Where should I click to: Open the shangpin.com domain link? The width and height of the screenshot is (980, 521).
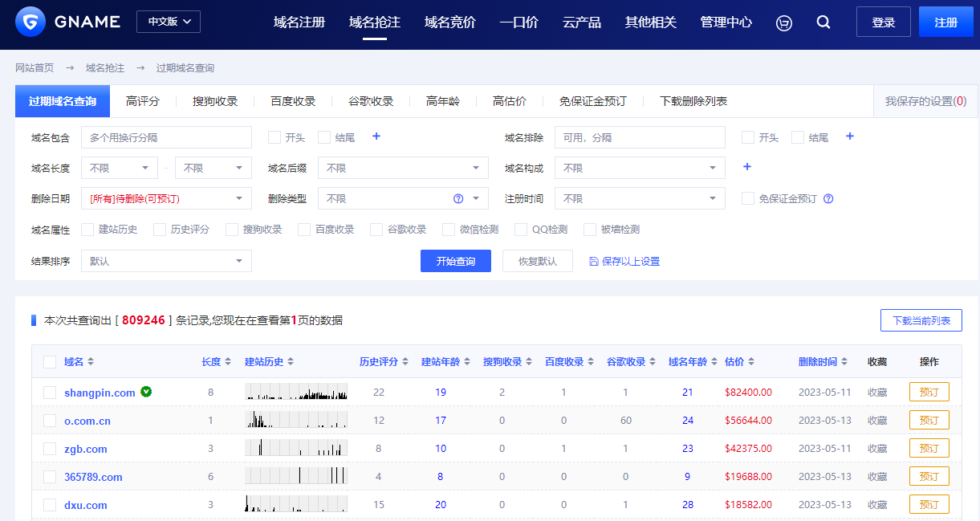[100, 392]
